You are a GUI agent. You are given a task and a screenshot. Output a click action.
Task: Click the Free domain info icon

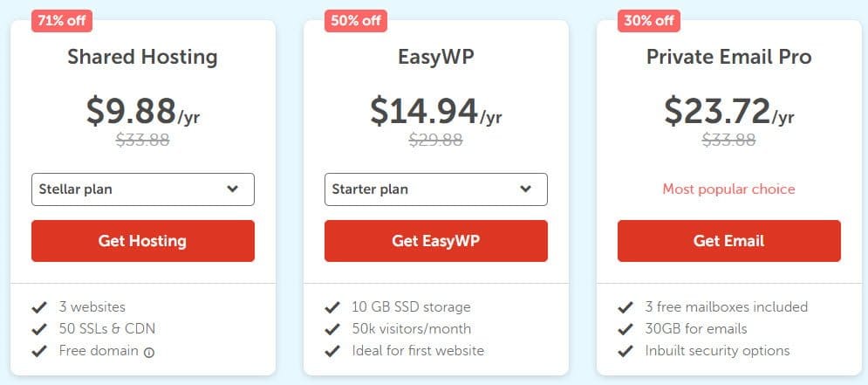149,352
